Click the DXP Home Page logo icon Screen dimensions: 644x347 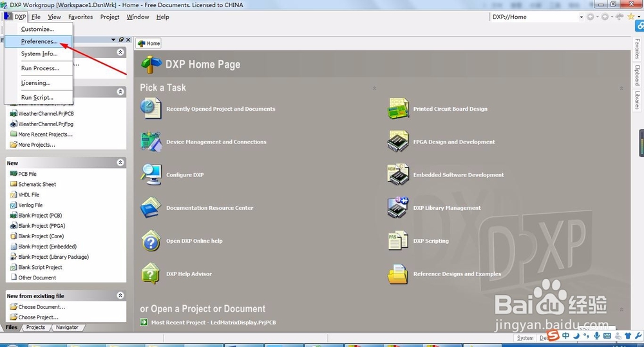(x=151, y=64)
